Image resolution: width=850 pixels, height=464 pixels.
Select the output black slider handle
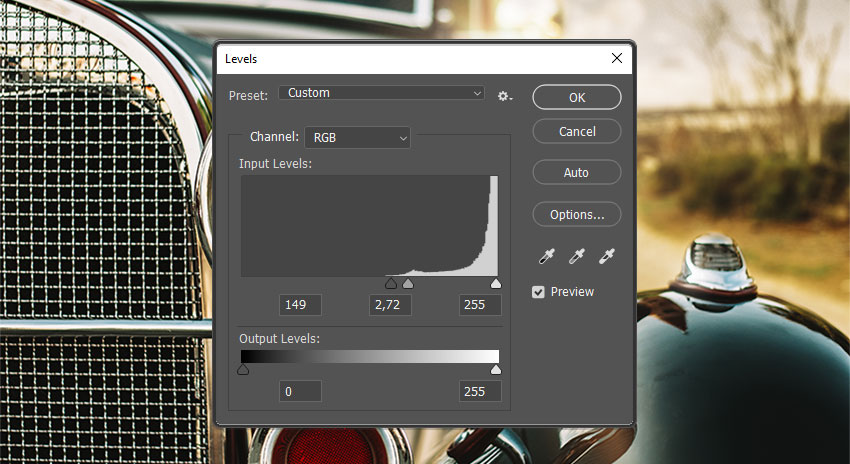(243, 369)
